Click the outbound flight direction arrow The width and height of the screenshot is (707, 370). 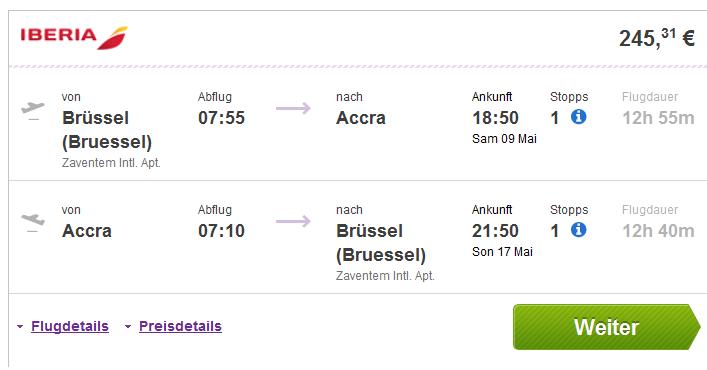point(294,108)
